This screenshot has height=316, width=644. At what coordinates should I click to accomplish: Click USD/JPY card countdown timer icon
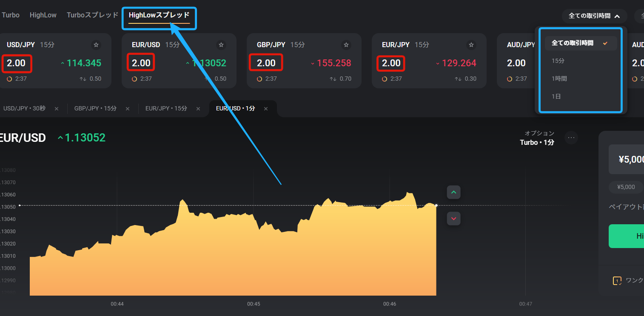[x=9, y=79]
